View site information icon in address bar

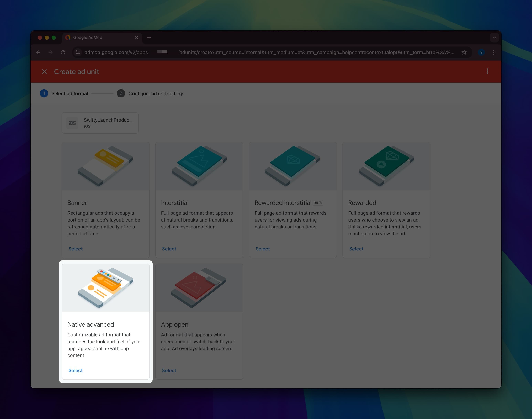click(x=78, y=52)
